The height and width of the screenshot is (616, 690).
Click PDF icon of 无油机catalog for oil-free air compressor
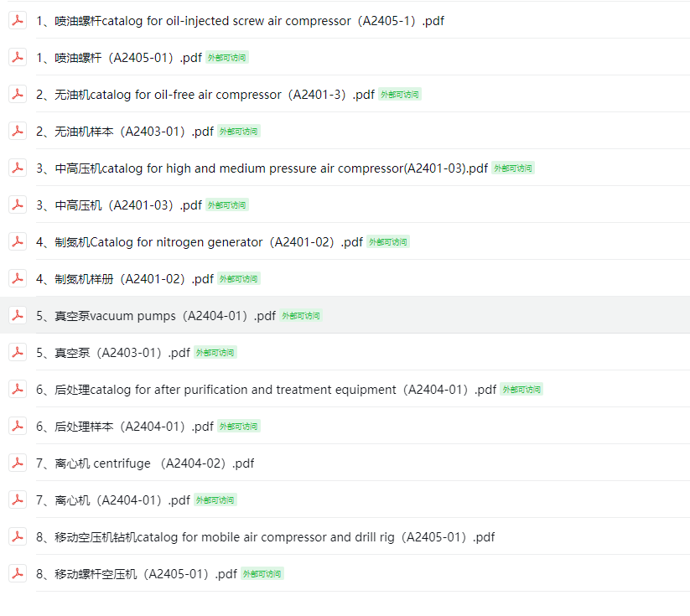click(18, 94)
